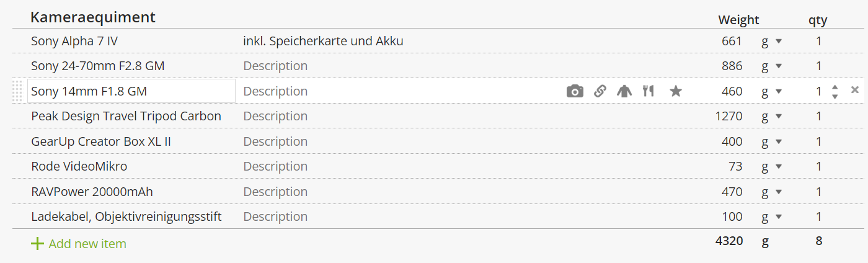Increase quantity of Sony 14mm with up arrow
868x263 pixels.
click(x=835, y=87)
